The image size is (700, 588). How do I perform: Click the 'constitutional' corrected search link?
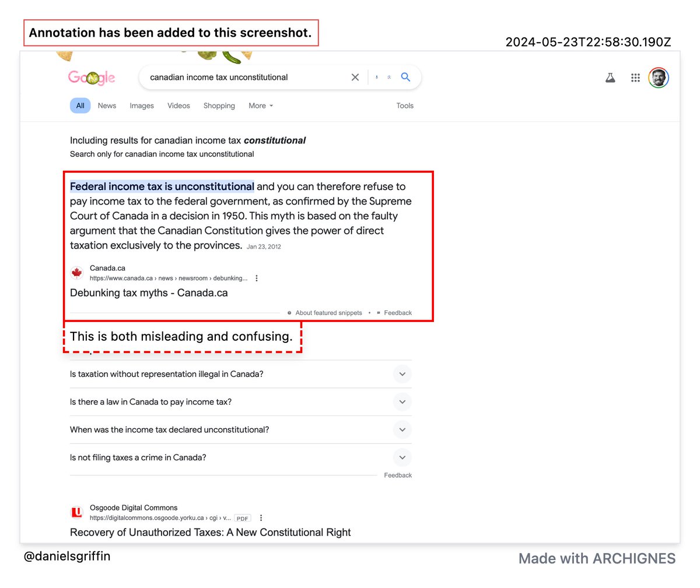(x=275, y=141)
